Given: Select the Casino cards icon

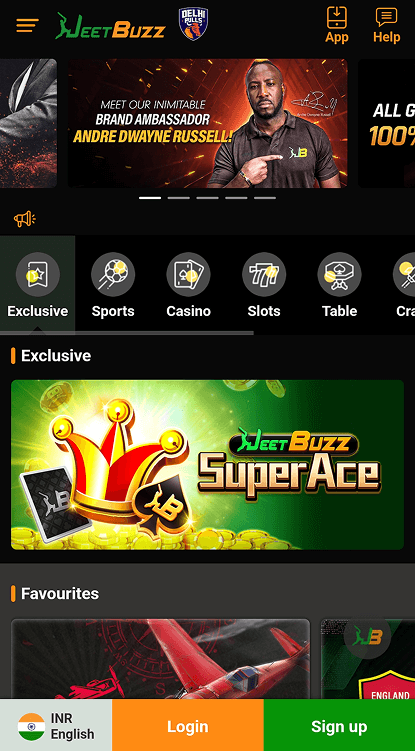Looking at the screenshot, I should (188, 274).
